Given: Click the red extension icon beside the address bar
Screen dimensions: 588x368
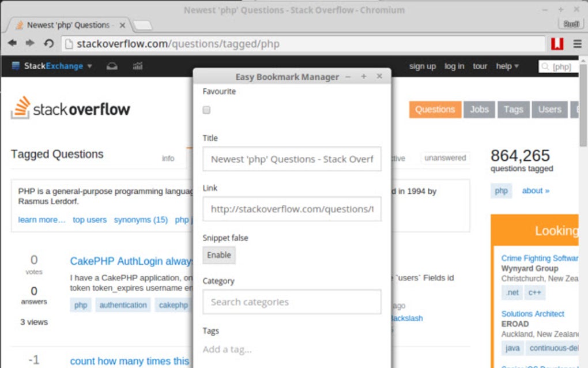Looking at the screenshot, I should point(556,43).
